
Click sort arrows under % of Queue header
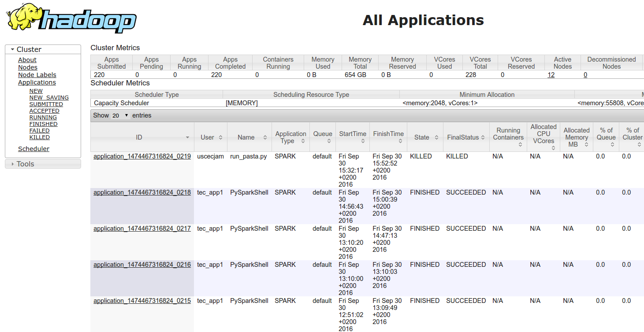pyautogui.click(x=612, y=144)
